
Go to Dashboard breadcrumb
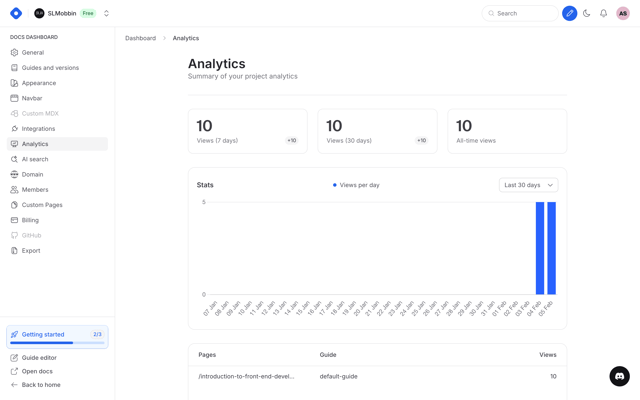click(x=140, y=38)
